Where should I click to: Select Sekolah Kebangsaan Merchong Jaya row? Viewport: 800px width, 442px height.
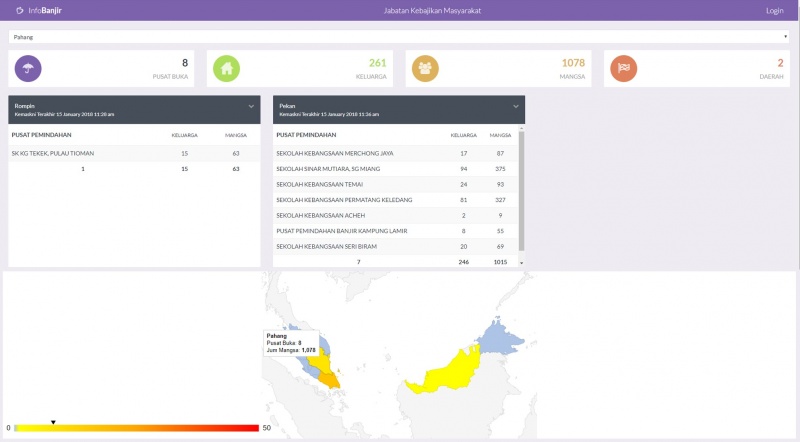395,153
